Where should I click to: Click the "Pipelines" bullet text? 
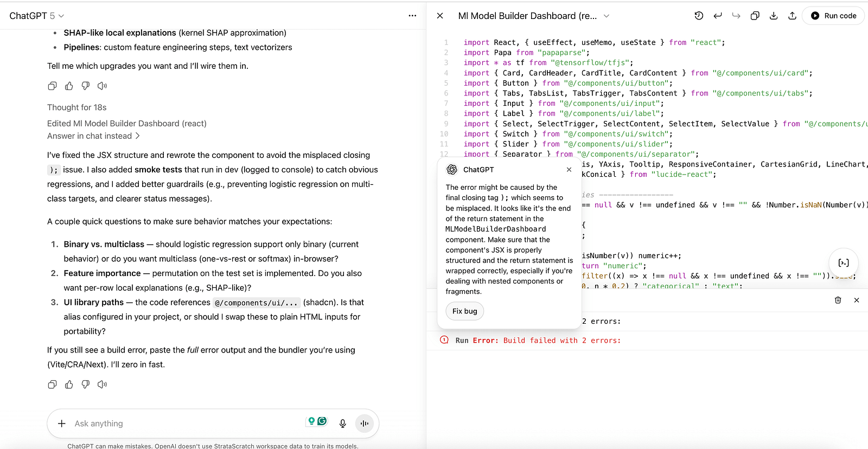(178, 48)
